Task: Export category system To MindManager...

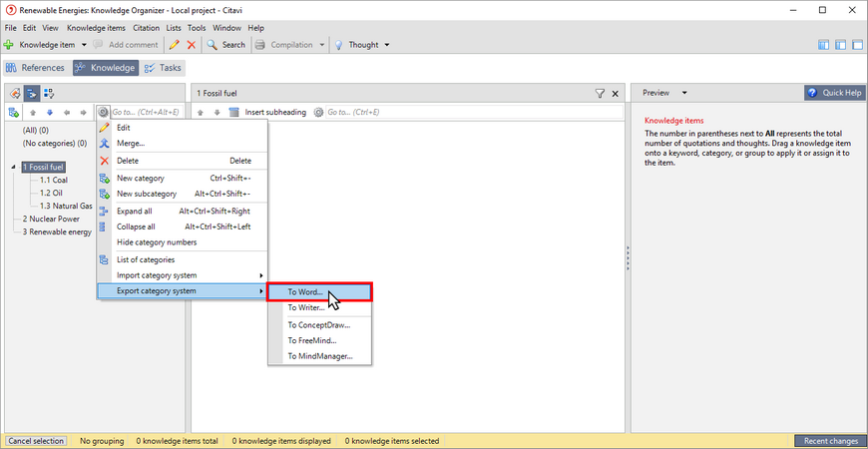Action: click(x=319, y=356)
